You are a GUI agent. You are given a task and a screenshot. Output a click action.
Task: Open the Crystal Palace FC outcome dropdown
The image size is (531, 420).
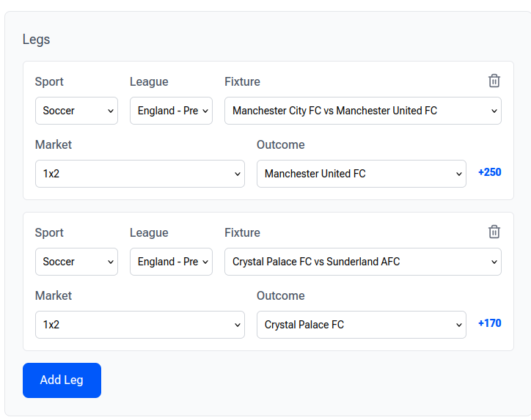[x=361, y=325]
